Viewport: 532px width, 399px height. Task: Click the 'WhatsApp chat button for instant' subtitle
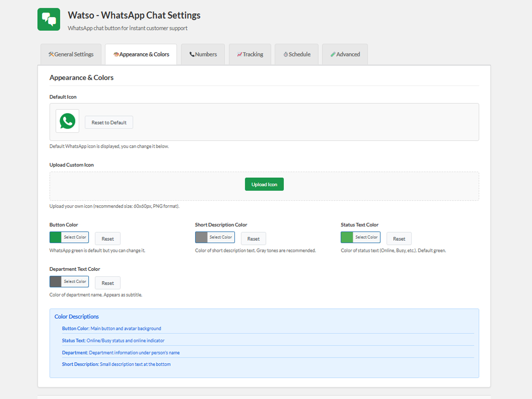pos(128,28)
